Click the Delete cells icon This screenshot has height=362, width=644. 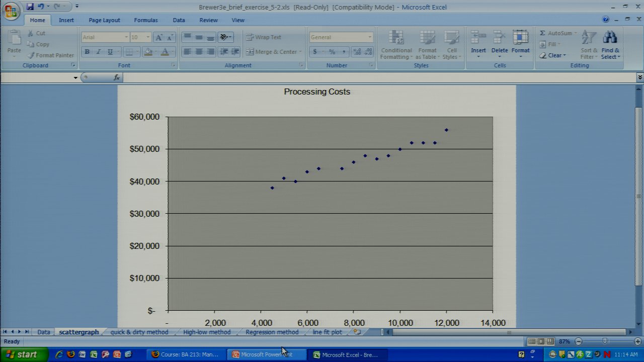(499, 38)
